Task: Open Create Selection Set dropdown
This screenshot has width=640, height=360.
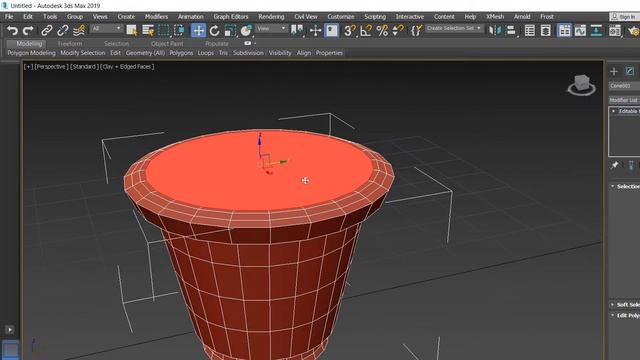Action: pyautogui.click(x=454, y=29)
